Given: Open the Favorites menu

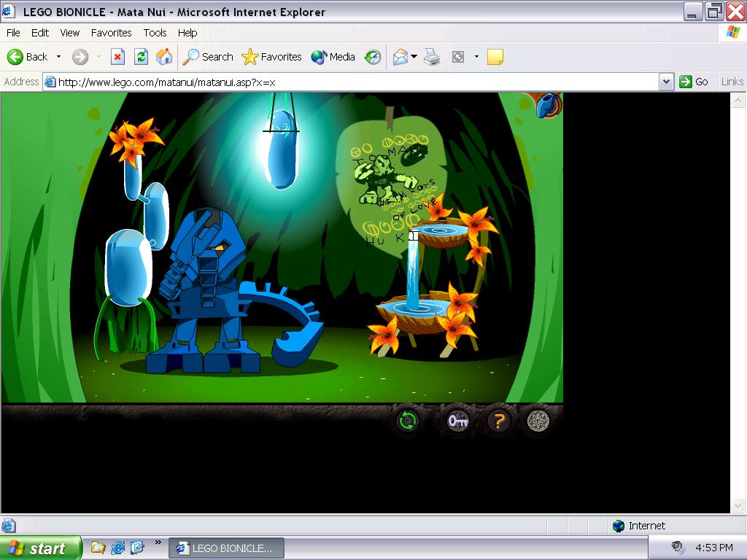Looking at the screenshot, I should 111,33.
